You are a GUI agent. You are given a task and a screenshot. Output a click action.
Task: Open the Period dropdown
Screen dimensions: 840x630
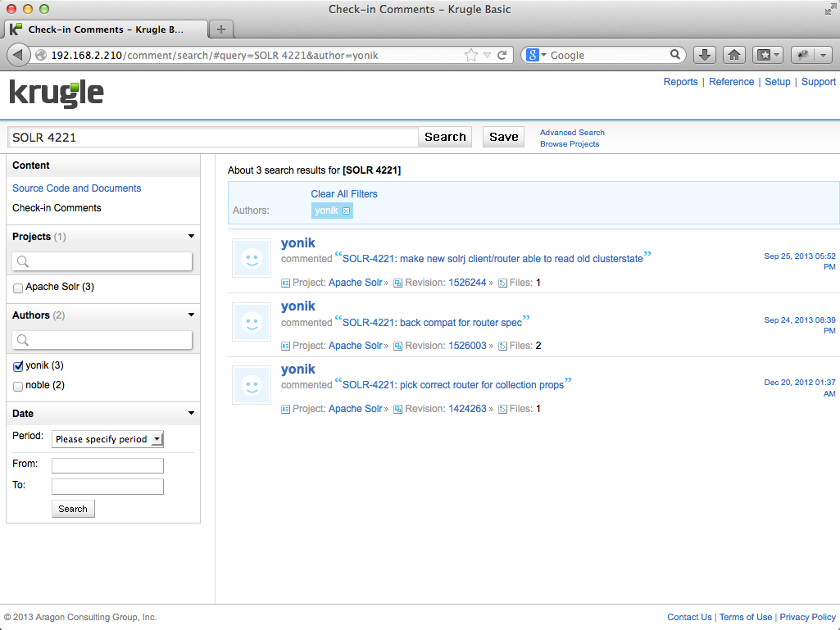point(107,439)
